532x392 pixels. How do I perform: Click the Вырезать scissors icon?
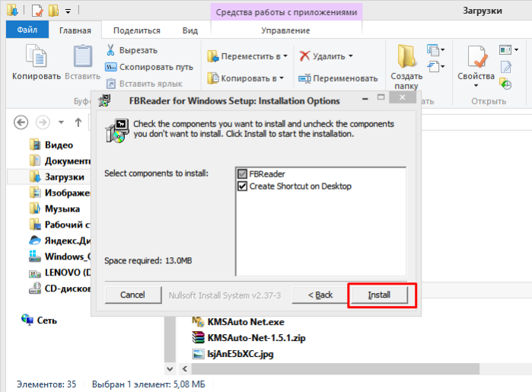coord(110,50)
